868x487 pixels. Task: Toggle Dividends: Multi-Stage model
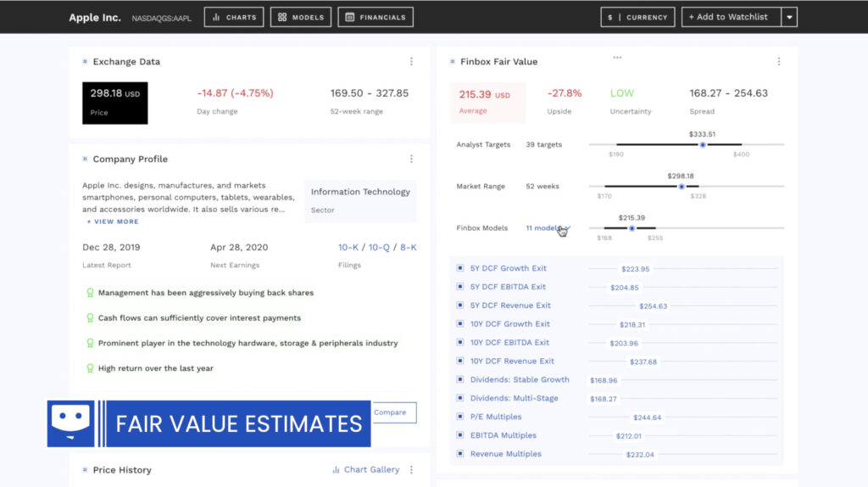coord(460,398)
